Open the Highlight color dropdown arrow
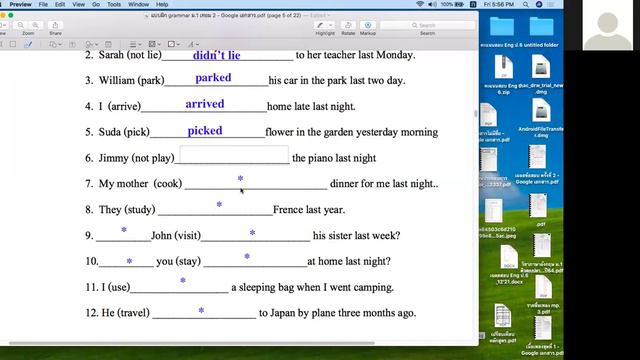Viewport: 640px width, 360px height. pos(330,25)
